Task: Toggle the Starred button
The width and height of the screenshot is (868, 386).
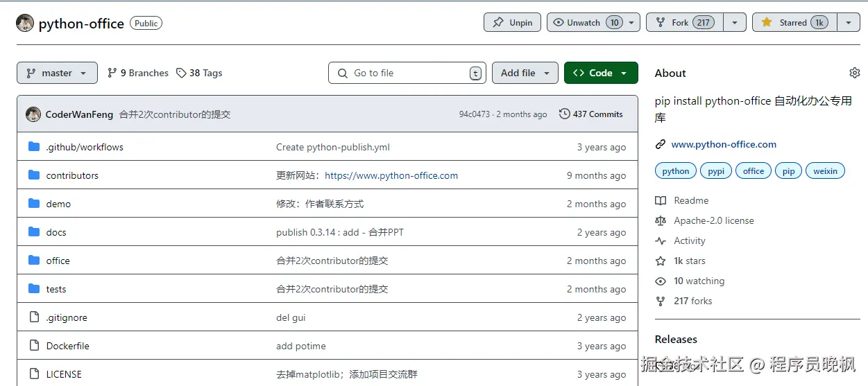Action: [794, 22]
